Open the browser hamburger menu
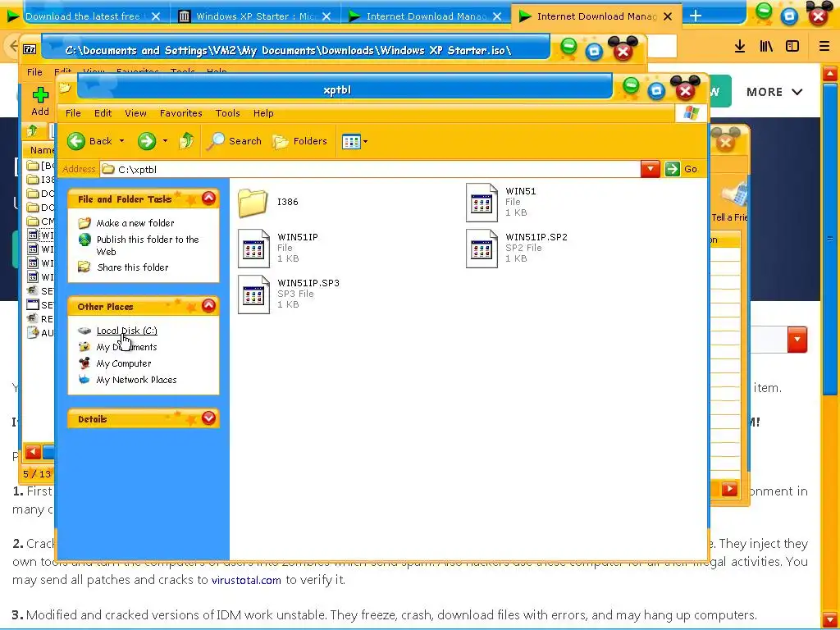Viewport: 840px width, 630px height. [x=824, y=47]
